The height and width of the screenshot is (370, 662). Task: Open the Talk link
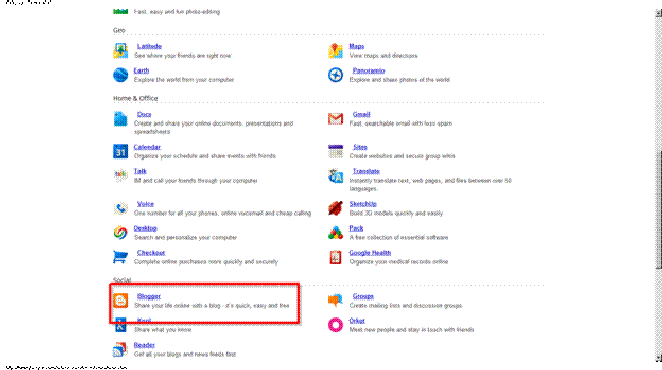click(140, 171)
